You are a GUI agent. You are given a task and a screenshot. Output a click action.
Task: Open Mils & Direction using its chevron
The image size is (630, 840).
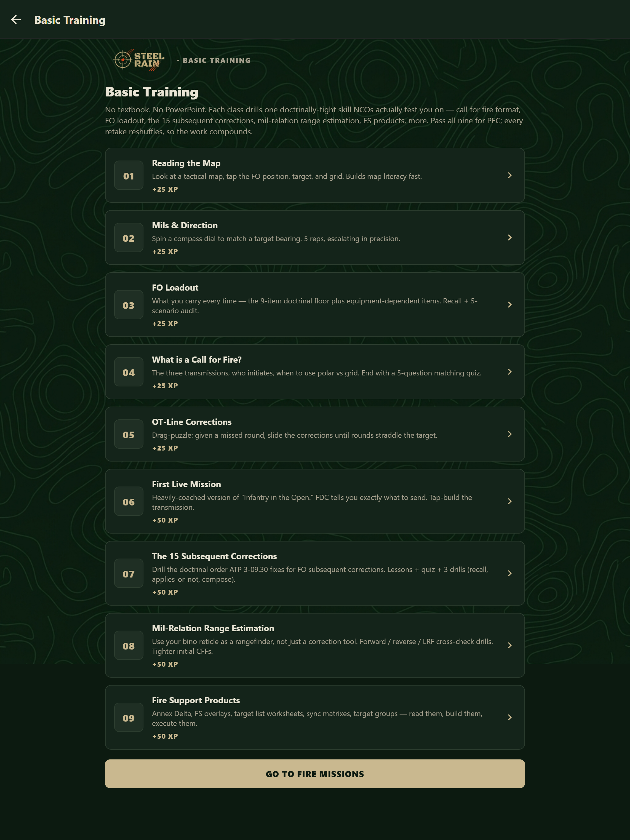[510, 238]
